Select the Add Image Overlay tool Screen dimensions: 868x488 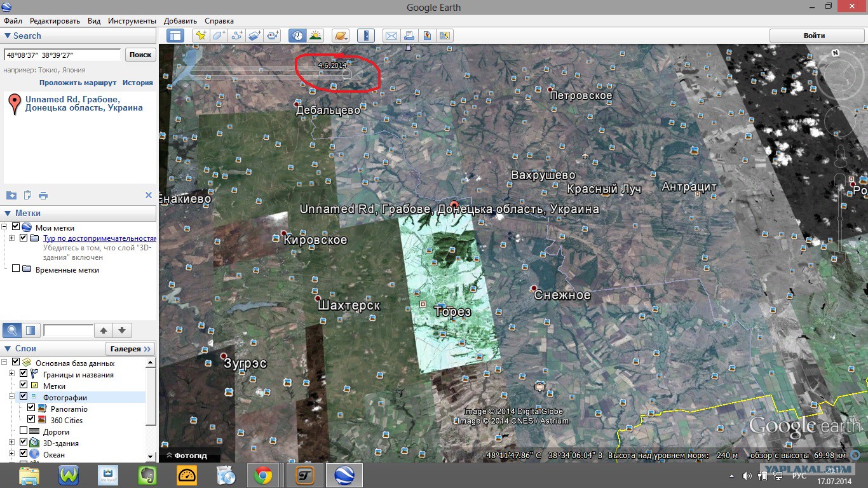[x=255, y=36]
